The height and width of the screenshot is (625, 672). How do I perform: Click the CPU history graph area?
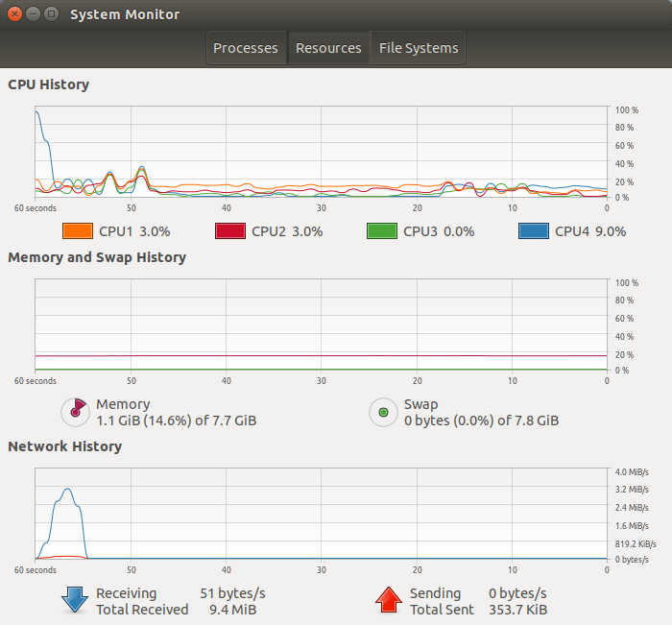(x=321, y=152)
